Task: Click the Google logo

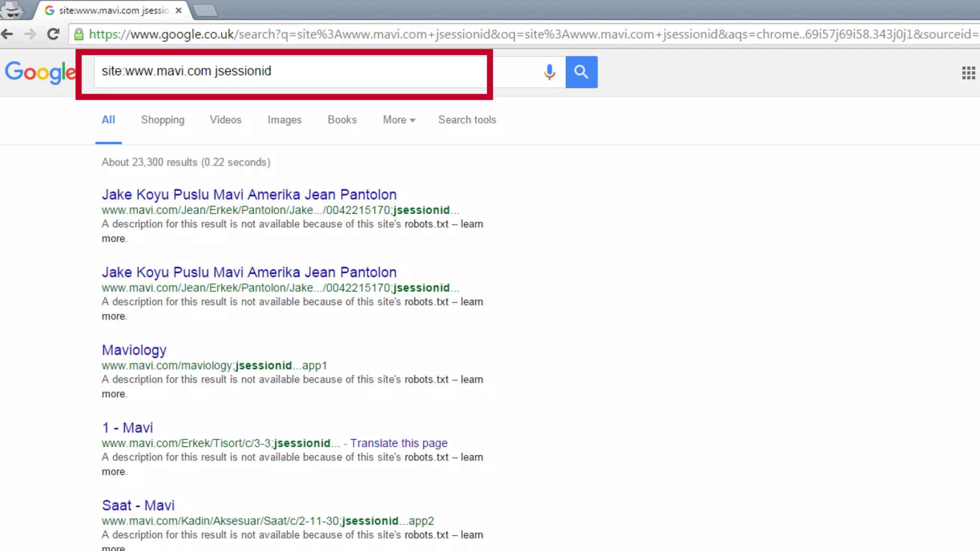Action: pyautogui.click(x=40, y=72)
